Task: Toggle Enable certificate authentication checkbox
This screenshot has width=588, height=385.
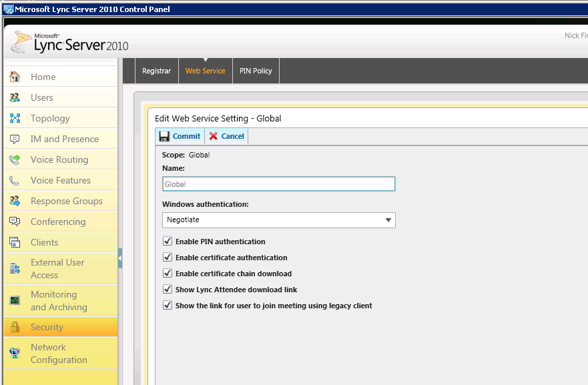Action: click(168, 258)
